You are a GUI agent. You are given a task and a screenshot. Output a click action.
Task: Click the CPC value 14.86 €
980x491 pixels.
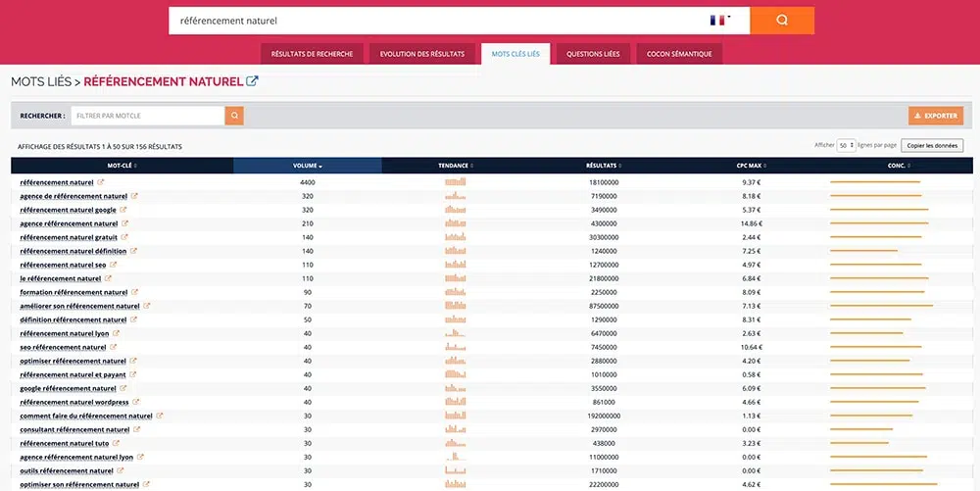tap(752, 223)
